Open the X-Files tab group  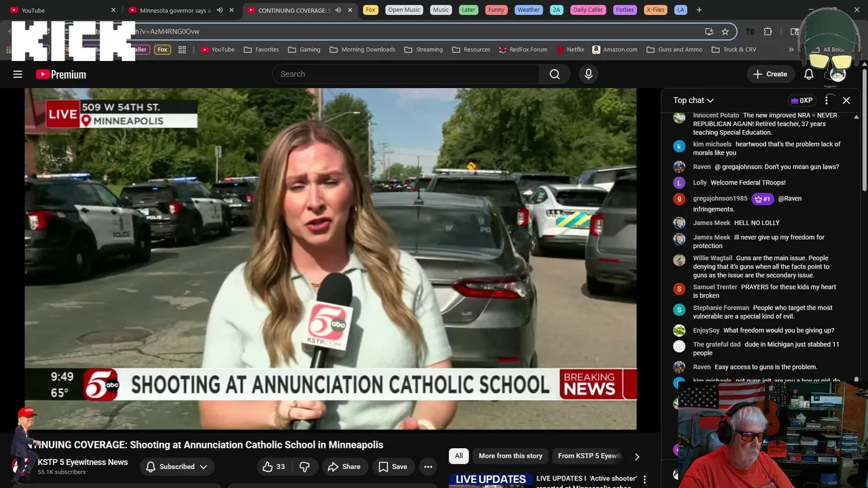(x=656, y=10)
